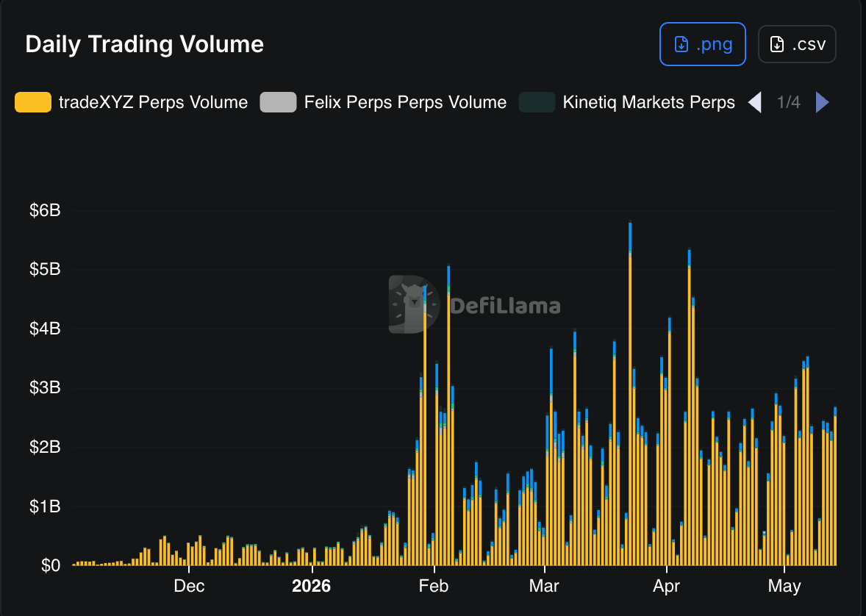Click the $5B y-axis label
This screenshot has height=616, width=866.
[46, 270]
